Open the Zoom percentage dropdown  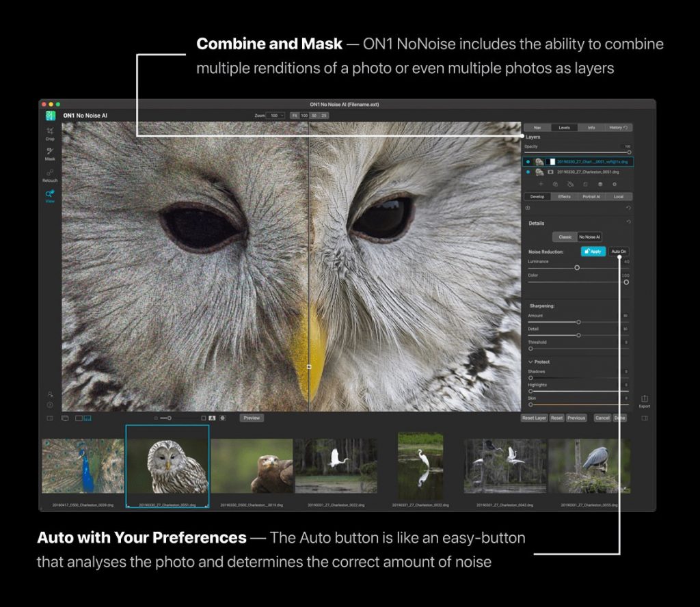[x=275, y=116]
